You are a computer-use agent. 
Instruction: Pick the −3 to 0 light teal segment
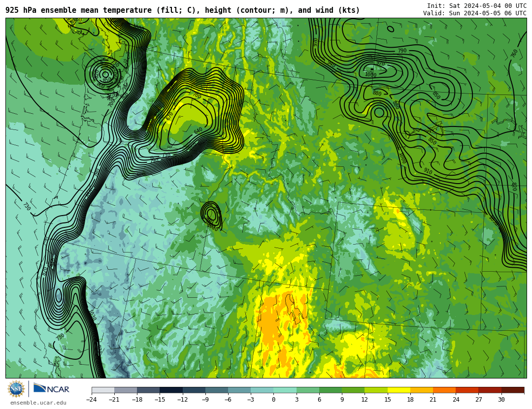click(x=262, y=390)
